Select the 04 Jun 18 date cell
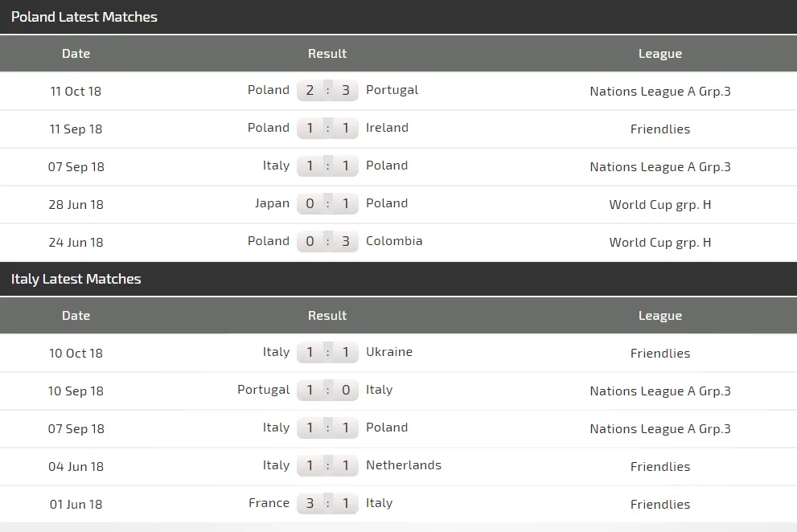 [76, 466]
